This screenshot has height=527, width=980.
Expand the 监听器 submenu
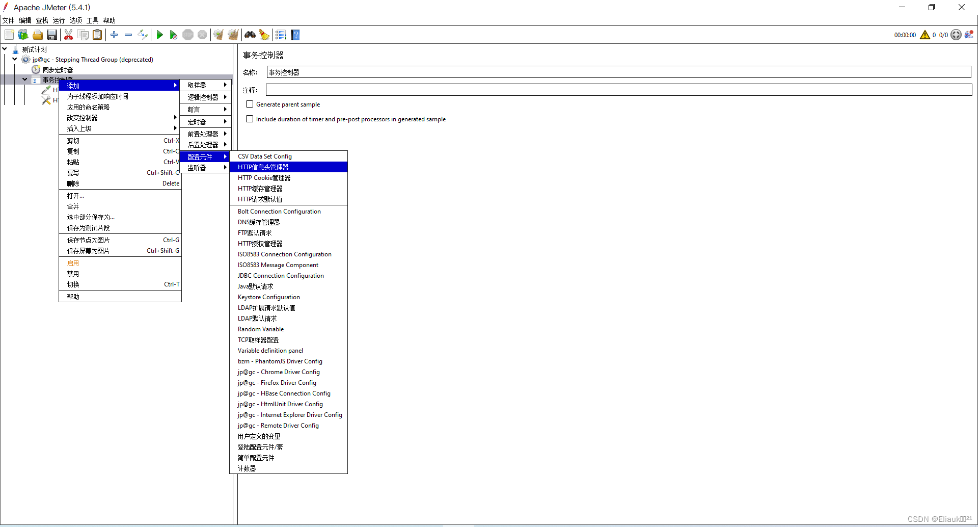click(x=205, y=168)
